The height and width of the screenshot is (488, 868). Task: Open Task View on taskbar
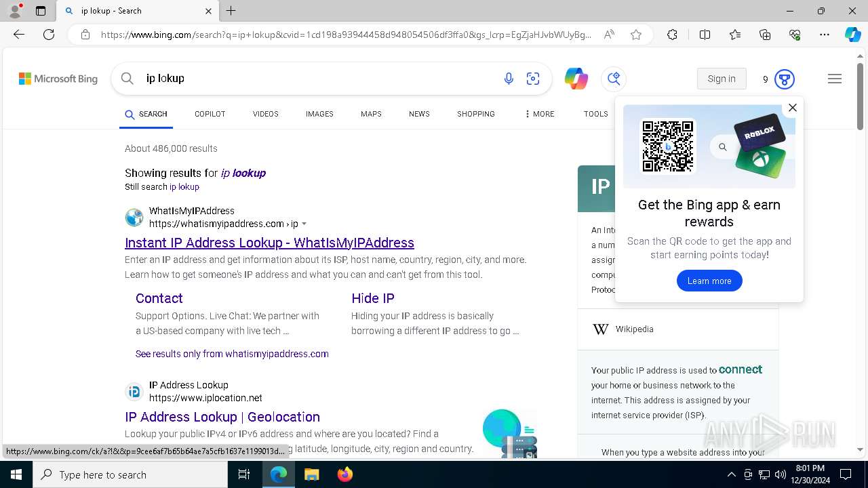(x=244, y=474)
